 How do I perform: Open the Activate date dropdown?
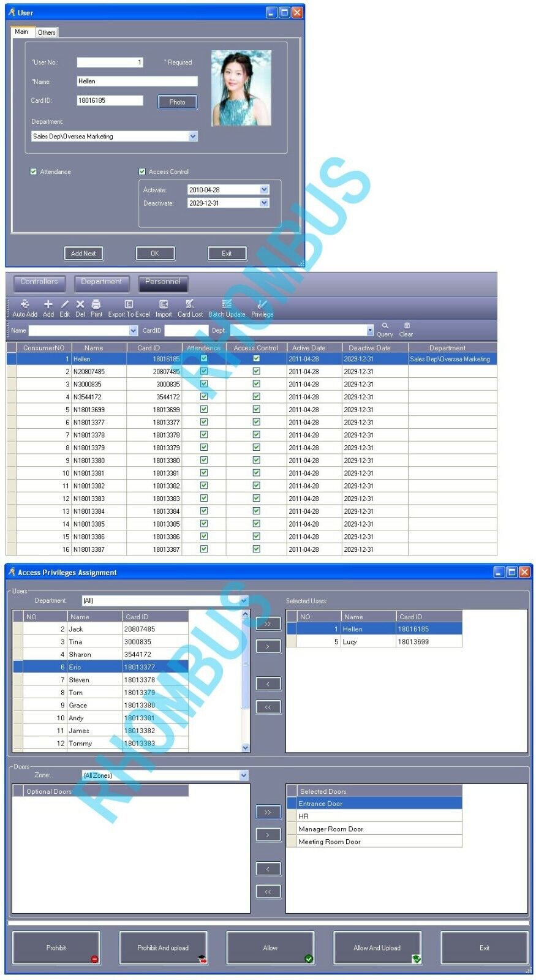pyautogui.click(x=264, y=190)
